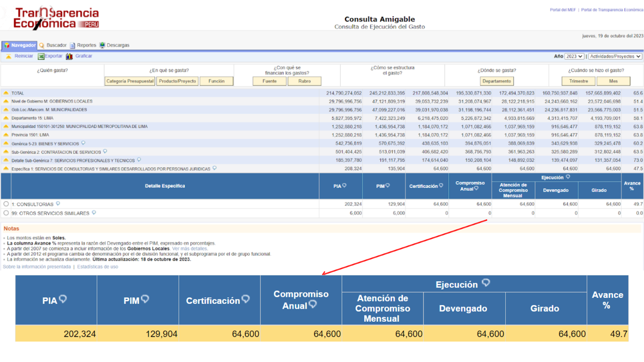This screenshot has width=644, height=362.
Task: Click the Compromiso Anual info bubble
Action: click(x=477, y=188)
